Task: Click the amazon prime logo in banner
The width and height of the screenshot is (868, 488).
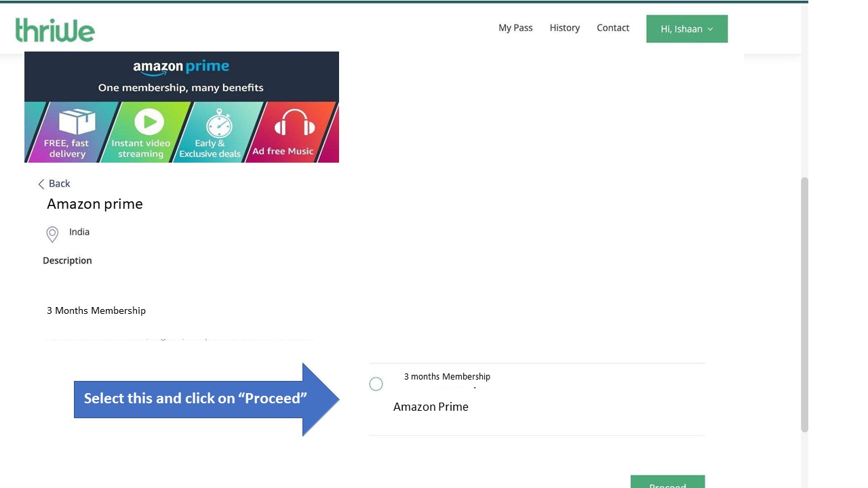Action: click(181, 67)
